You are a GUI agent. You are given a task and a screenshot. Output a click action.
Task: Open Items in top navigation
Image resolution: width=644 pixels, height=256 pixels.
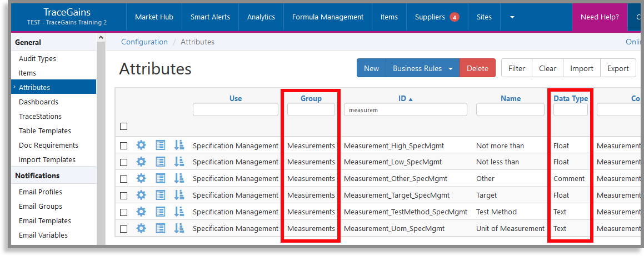[x=389, y=17]
